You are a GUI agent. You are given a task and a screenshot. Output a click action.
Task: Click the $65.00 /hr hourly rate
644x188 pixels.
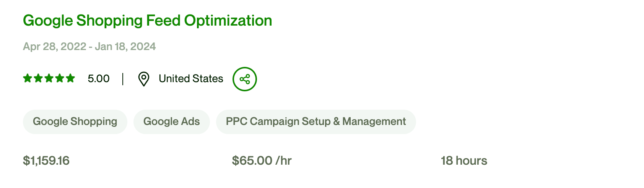[262, 160]
